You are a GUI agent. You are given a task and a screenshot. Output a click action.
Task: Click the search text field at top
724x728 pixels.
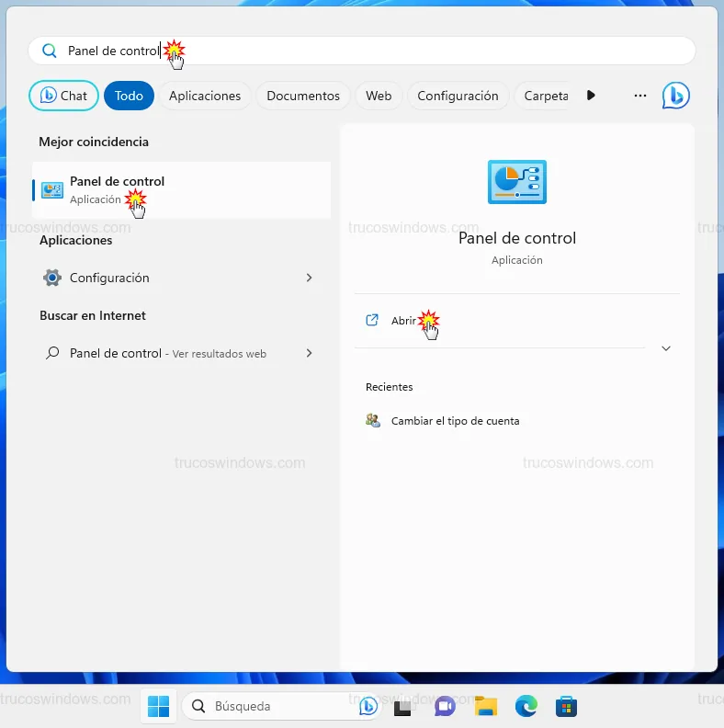point(368,51)
